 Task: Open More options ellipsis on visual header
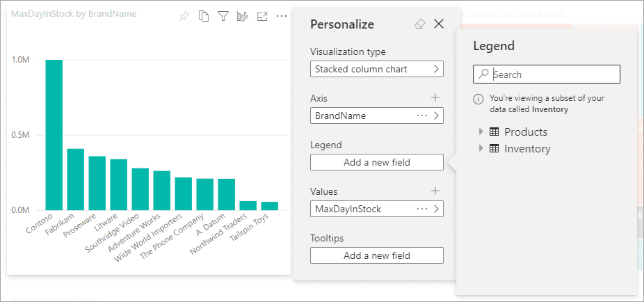tap(282, 16)
